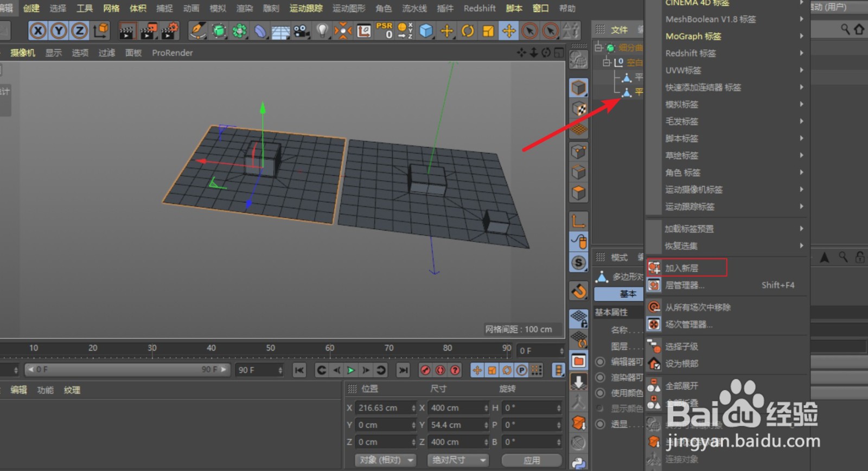Image resolution: width=868 pixels, height=471 pixels.
Task: Click the Coordinate System cube-axis icon
Action: (101, 31)
